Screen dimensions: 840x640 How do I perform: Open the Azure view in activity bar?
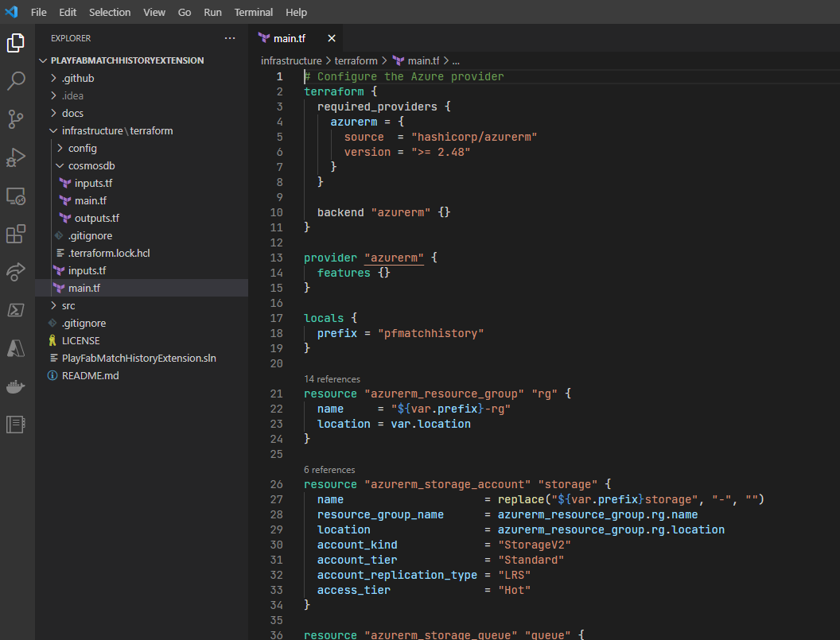coord(16,348)
